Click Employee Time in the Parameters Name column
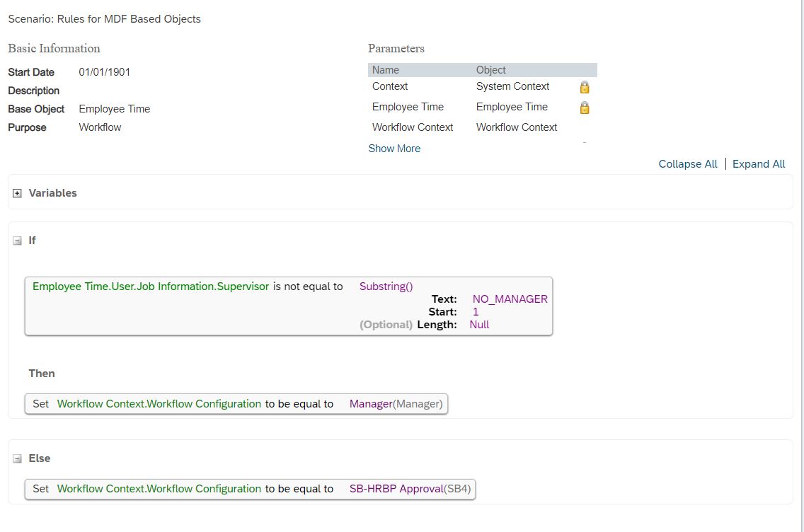Image resolution: width=804 pixels, height=532 pixels. click(x=408, y=107)
